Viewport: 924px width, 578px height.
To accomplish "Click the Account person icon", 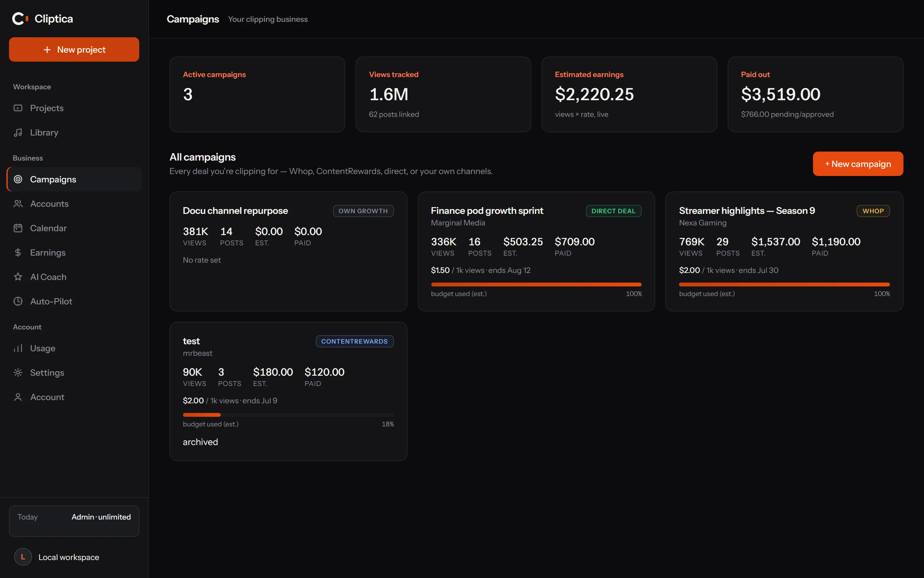I will coord(18,397).
